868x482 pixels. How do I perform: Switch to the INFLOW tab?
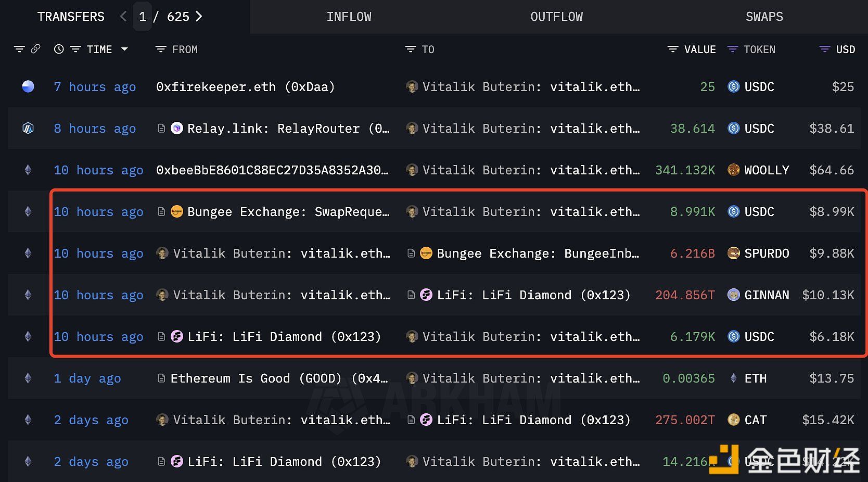coord(349,17)
